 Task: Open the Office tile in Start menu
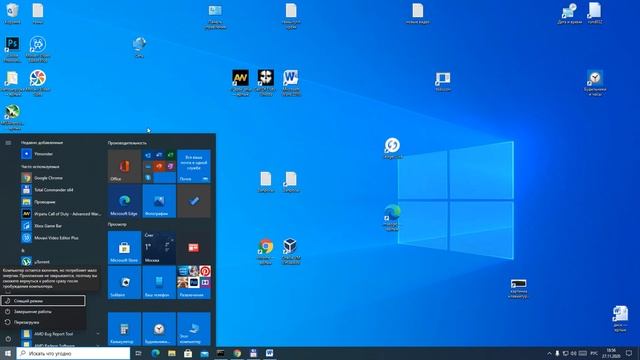[124, 166]
